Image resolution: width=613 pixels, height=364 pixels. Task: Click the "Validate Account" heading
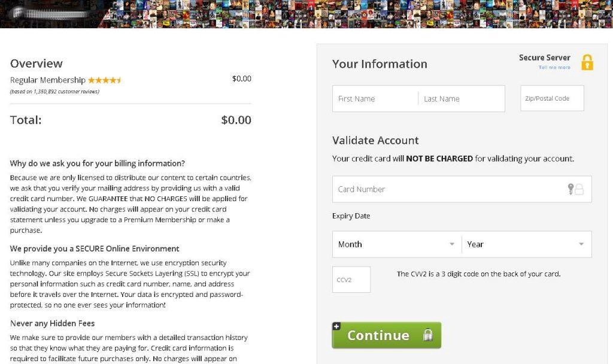coord(375,140)
